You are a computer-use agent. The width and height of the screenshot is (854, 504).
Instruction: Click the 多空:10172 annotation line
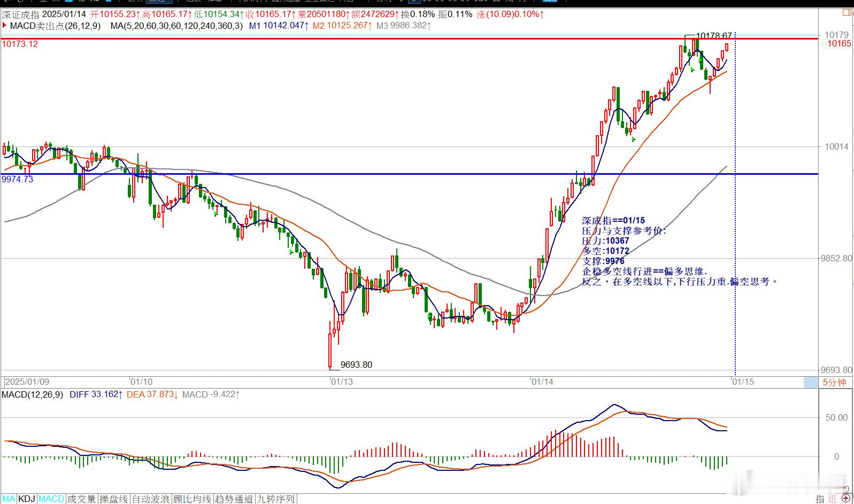coord(605,251)
